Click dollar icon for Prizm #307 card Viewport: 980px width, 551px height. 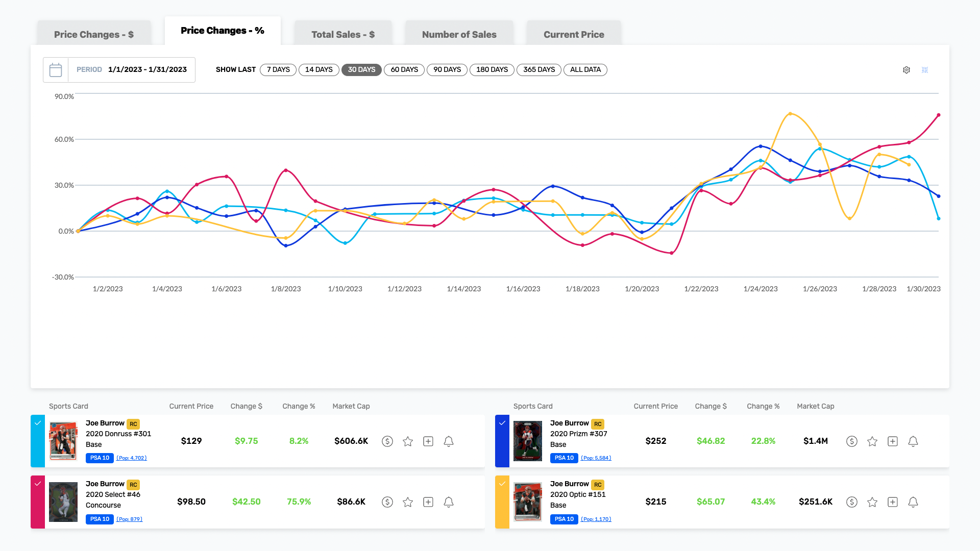coord(852,441)
